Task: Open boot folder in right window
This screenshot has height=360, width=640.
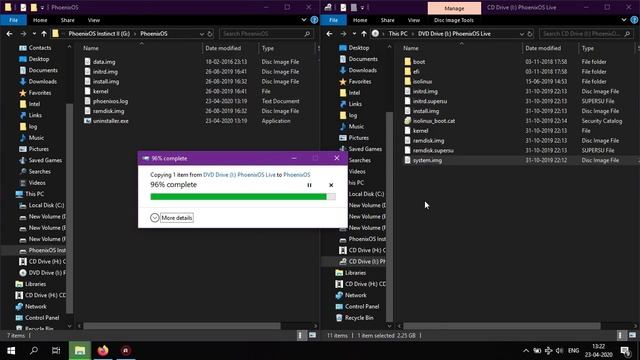Action: (x=419, y=62)
